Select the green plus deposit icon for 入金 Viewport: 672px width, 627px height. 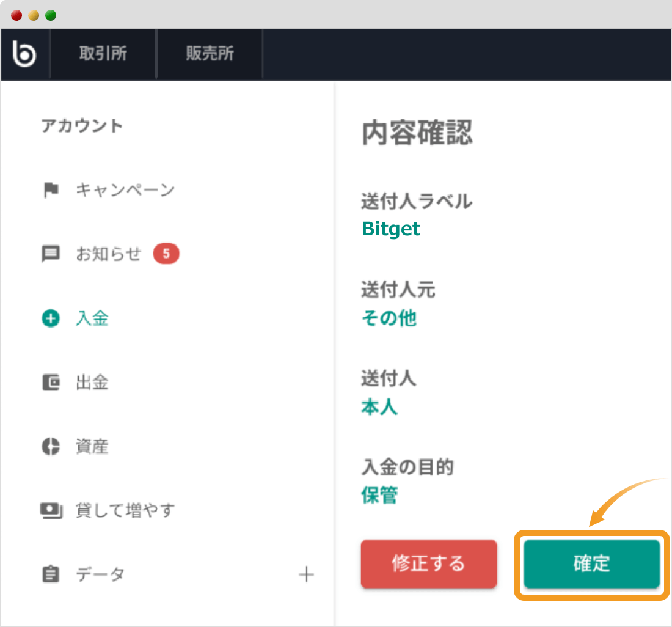[x=50, y=318]
